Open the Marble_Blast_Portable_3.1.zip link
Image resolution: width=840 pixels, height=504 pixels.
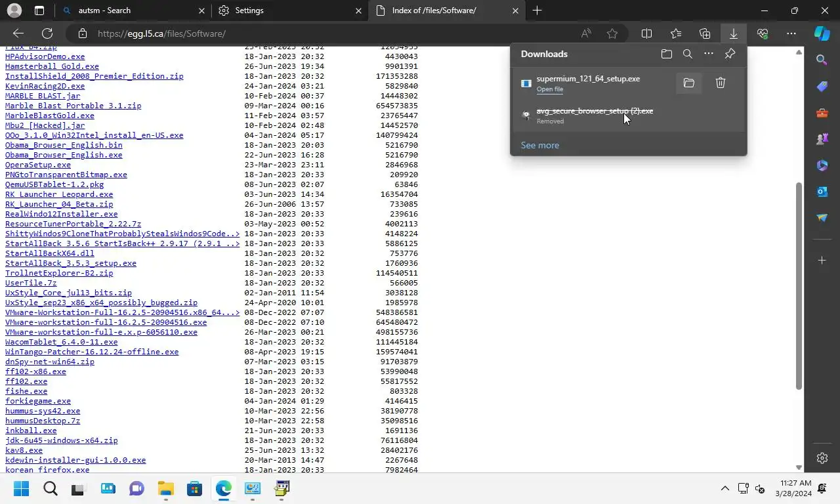click(73, 106)
